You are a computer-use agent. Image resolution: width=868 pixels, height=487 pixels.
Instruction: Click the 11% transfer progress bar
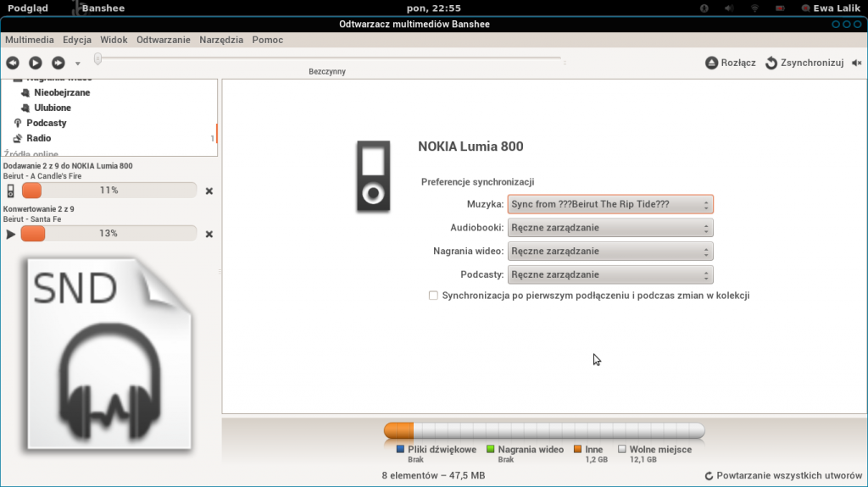pos(109,191)
